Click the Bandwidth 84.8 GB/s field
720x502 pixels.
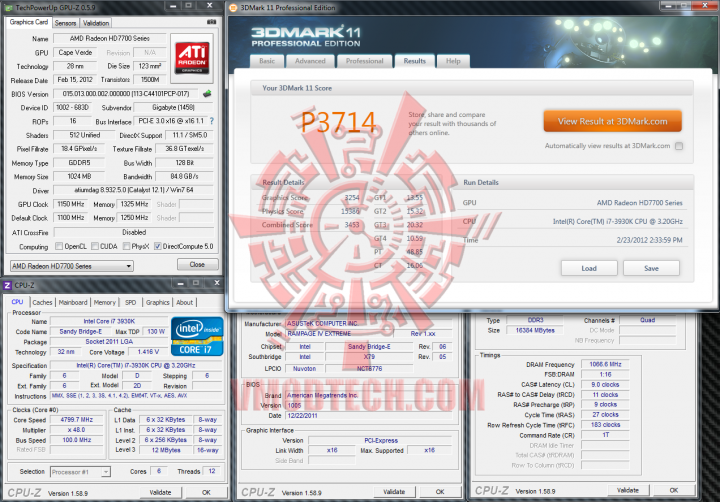pos(185,176)
